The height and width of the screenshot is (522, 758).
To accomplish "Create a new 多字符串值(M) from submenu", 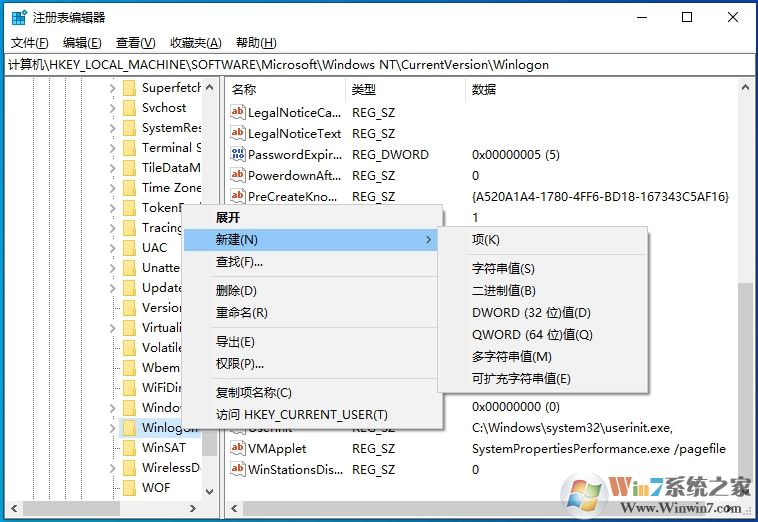I will pyautogui.click(x=543, y=357).
